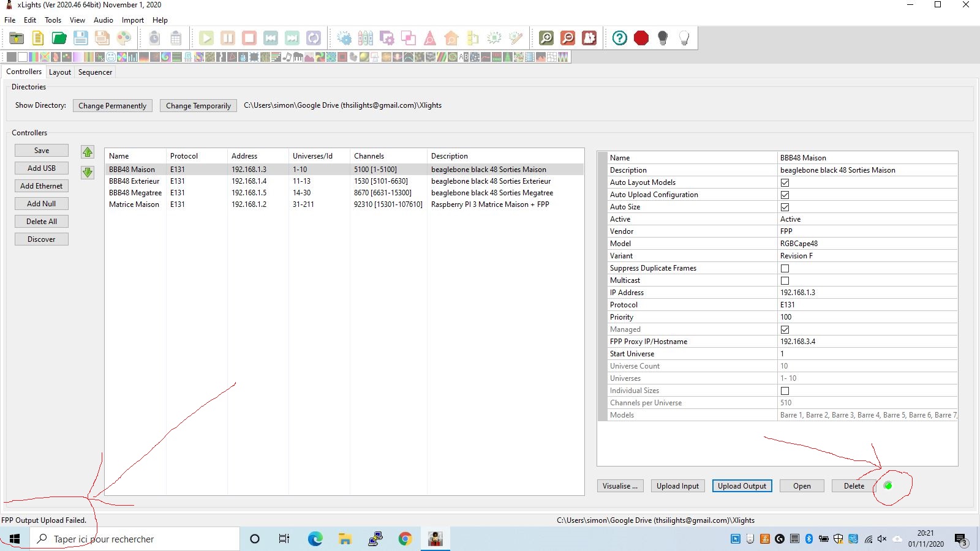Viewport: 980px width, 551px height.
Task: Move selected controller down with the green down arrow
Action: (88, 172)
